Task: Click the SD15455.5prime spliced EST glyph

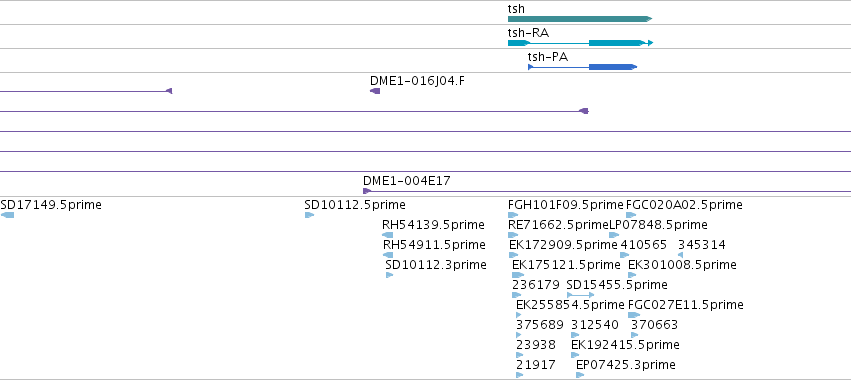Action: click(580, 295)
